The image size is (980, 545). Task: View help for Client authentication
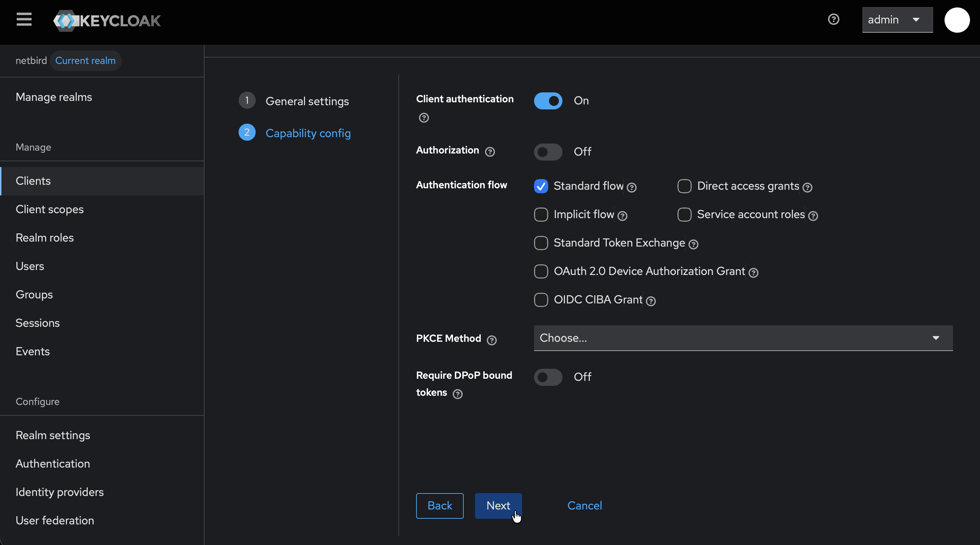pyautogui.click(x=424, y=118)
